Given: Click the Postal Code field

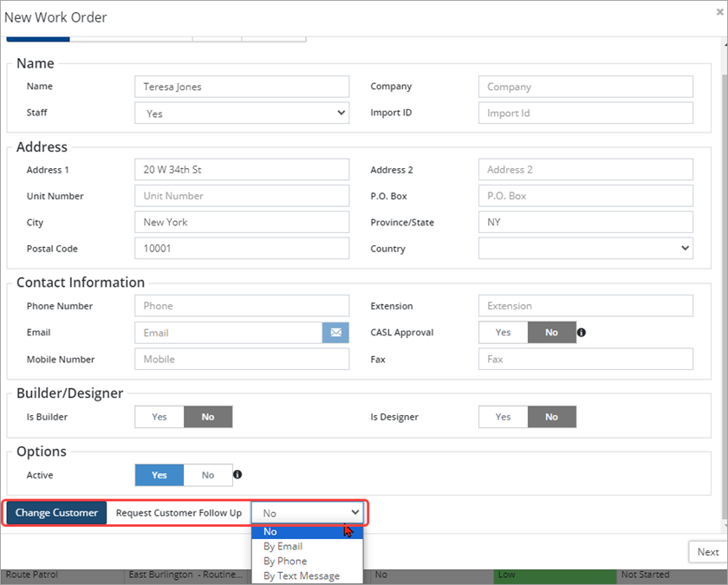Looking at the screenshot, I should (x=242, y=249).
